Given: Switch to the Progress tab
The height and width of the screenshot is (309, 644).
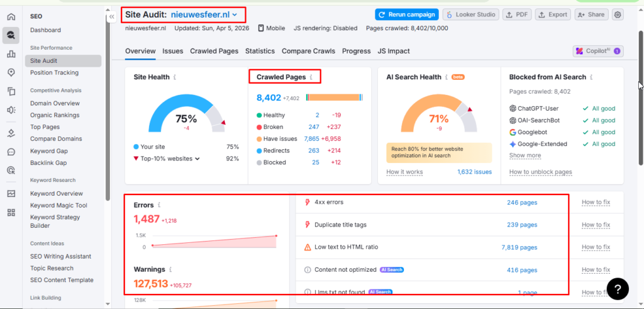Looking at the screenshot, I should tap(357, 52).
